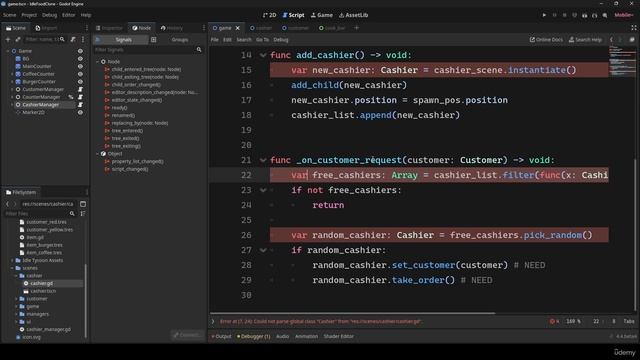Collapse the Object signals group

point(98,154)
